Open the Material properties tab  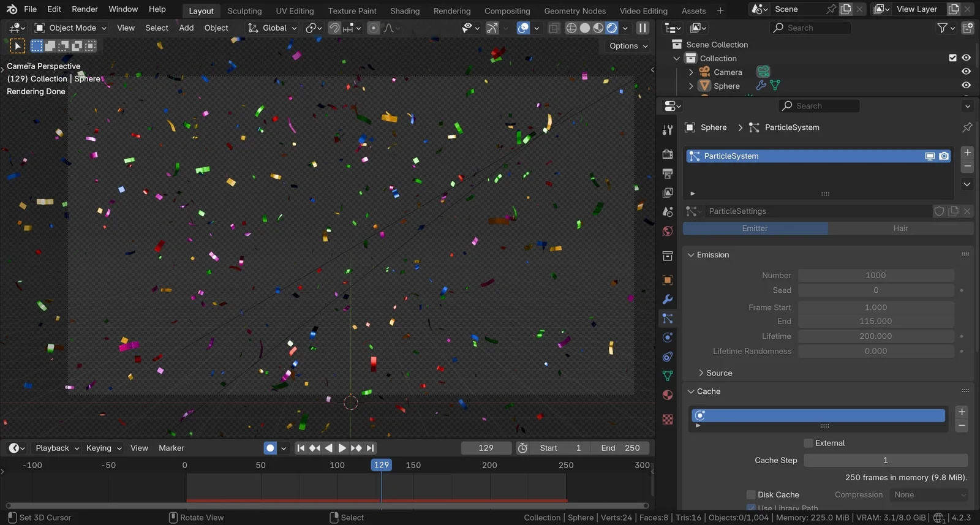tap(668, 395)
